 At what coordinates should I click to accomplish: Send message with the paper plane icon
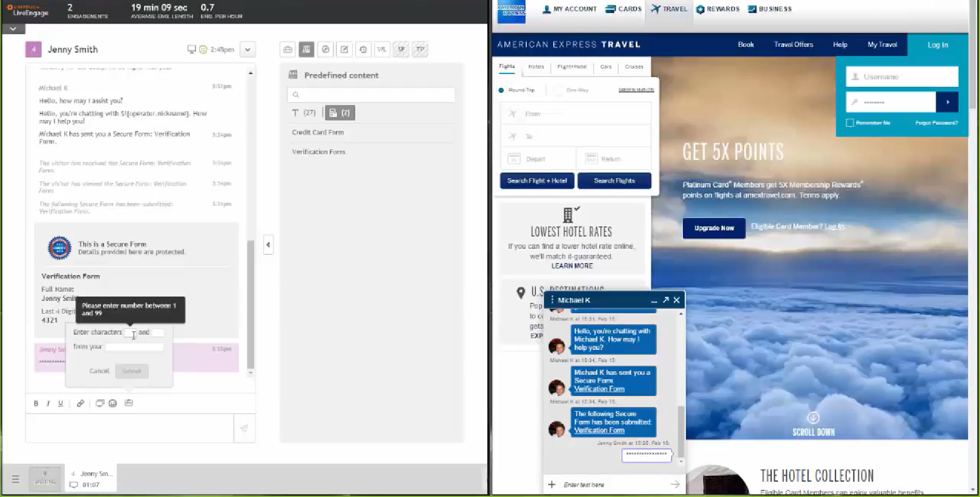click(x=244, y=428)
